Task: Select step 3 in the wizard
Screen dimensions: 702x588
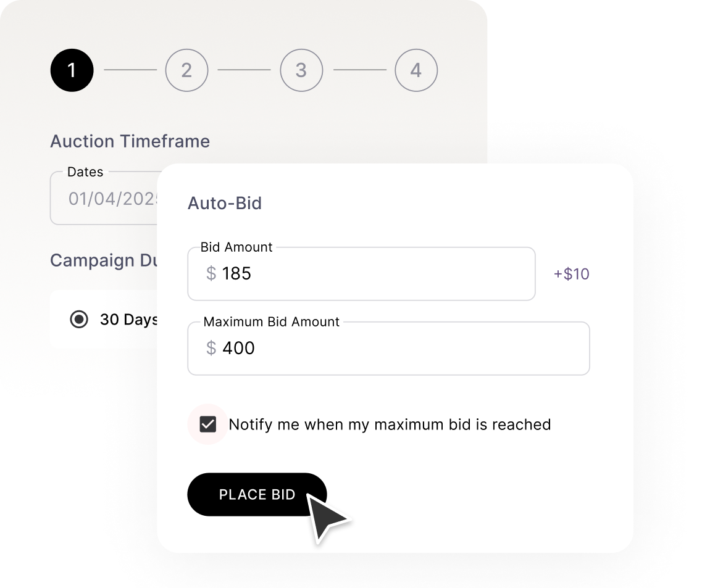Action: pyautogui.click(x=301, y=70)
